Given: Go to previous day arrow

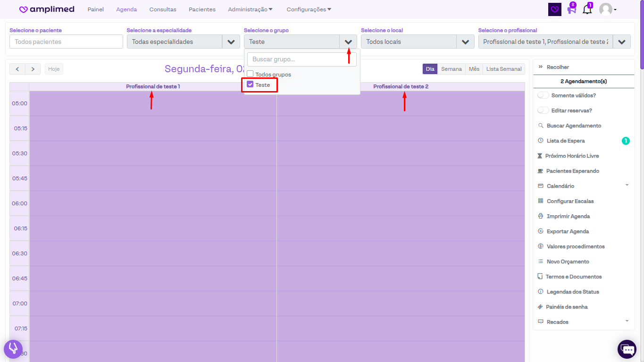Looking at the screenshot, I should click(17, 69).
